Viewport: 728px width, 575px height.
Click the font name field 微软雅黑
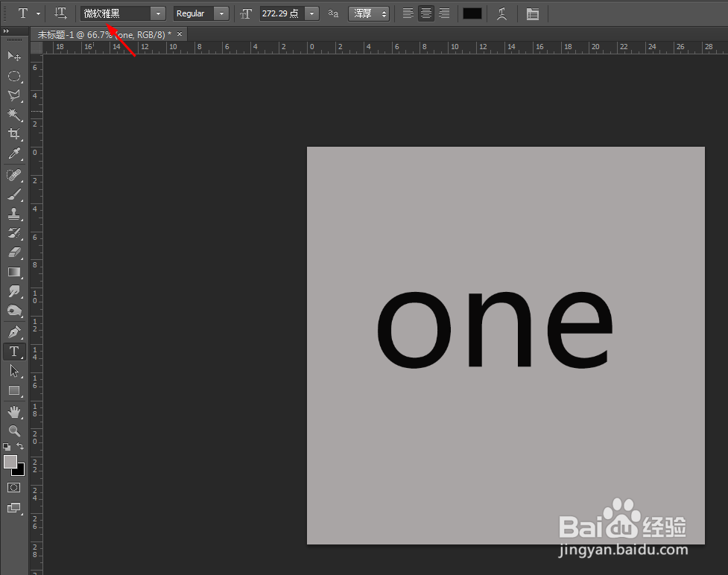(115, 14)
